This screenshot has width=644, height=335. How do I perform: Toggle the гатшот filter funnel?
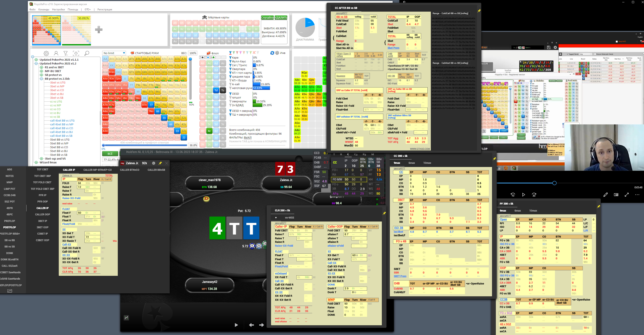tap(230, 97)
